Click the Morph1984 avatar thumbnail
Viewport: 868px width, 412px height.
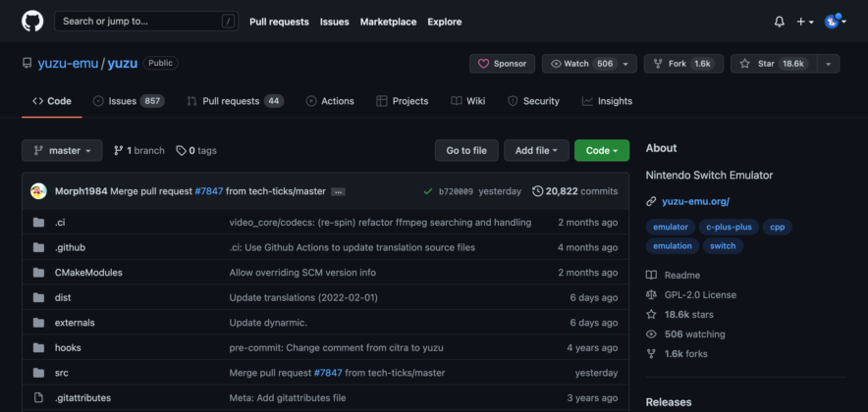[x=38, y=191]
